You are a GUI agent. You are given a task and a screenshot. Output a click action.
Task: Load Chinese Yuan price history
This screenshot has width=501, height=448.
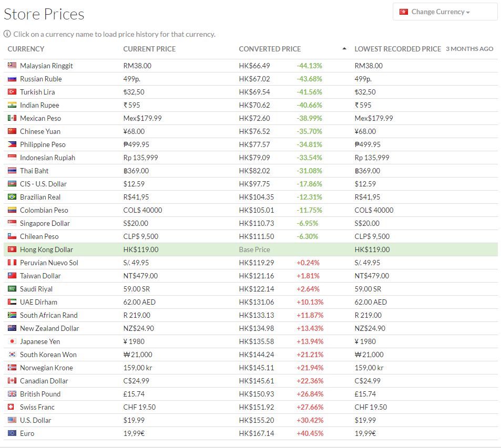[x=40, y=131]
